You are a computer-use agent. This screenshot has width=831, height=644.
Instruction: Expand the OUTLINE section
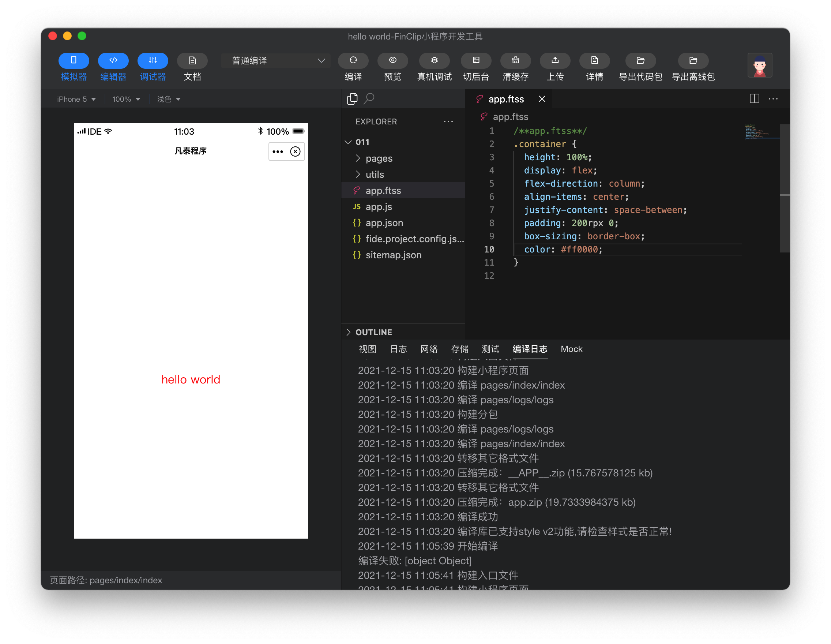click(x=403, y=332)
